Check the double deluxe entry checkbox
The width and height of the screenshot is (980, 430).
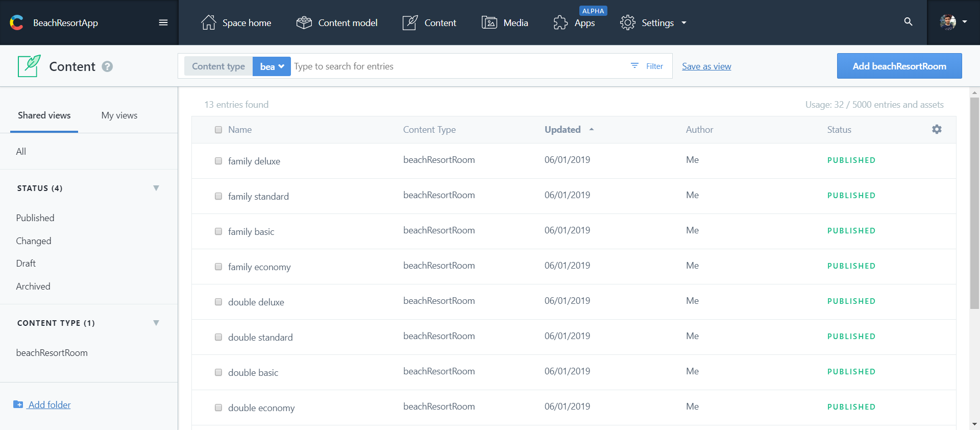[x=218, y=302]
